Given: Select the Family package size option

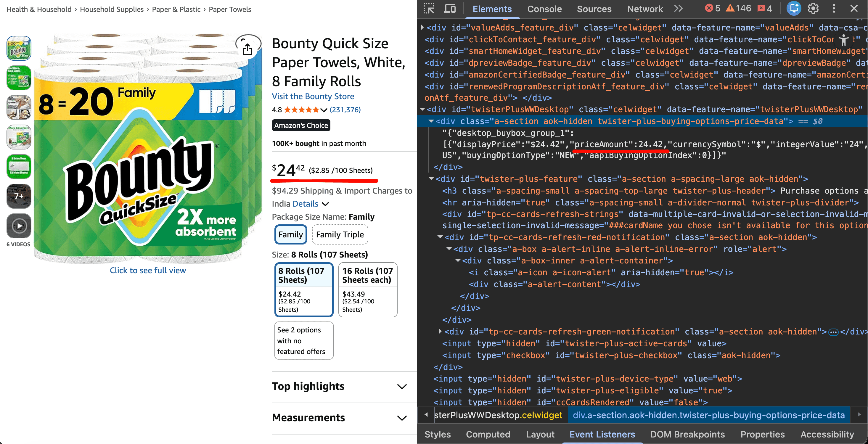Looking at the screenshot, I should point(290,234).
